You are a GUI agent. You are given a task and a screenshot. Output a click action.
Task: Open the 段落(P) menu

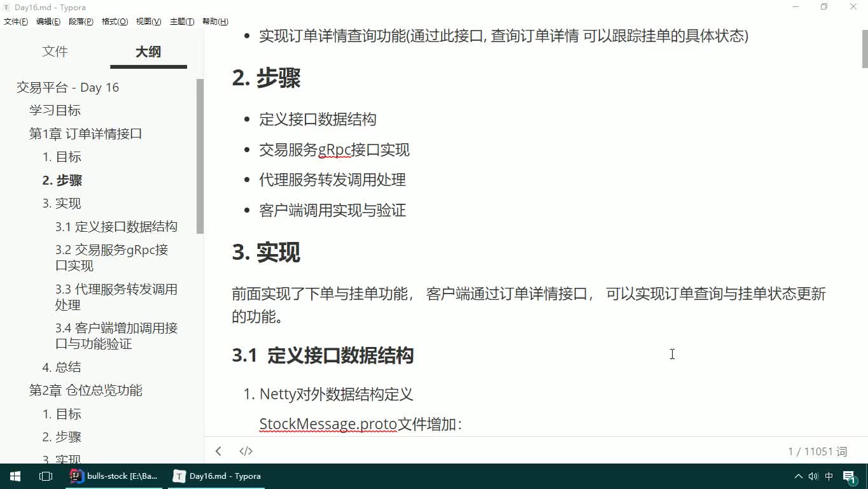81,22
